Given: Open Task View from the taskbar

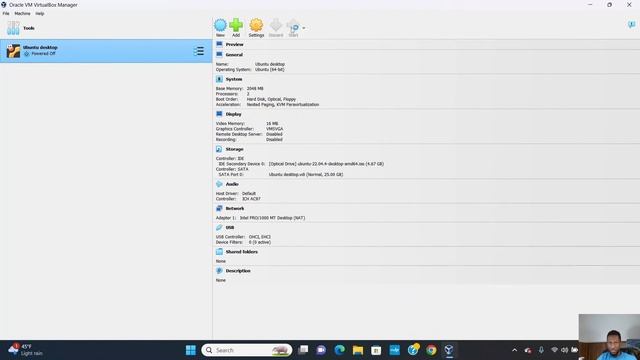Looking at the screenshot, I should tap(303, 350).
